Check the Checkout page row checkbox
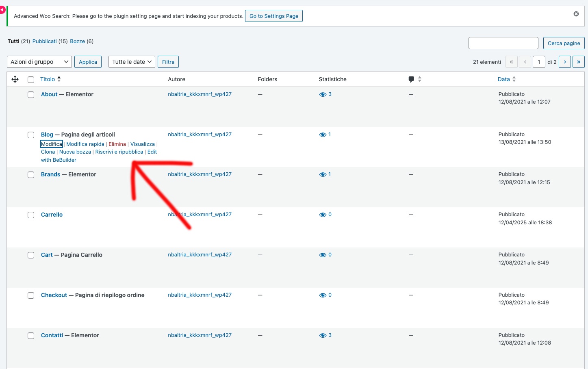This screenshot has height=369, width=588. 31,295
